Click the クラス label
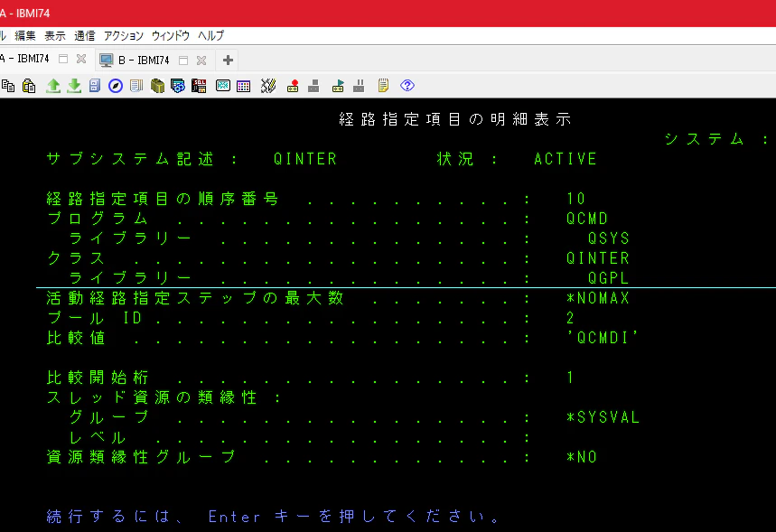Image resolution: width=776 pixels, height=532 pixels. click(x=76, y=257)
